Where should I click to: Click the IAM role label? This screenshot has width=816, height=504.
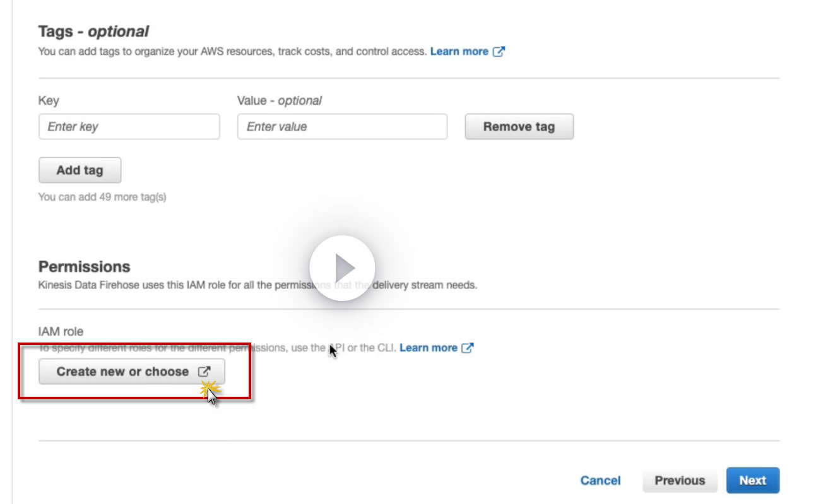click(61, 331)
